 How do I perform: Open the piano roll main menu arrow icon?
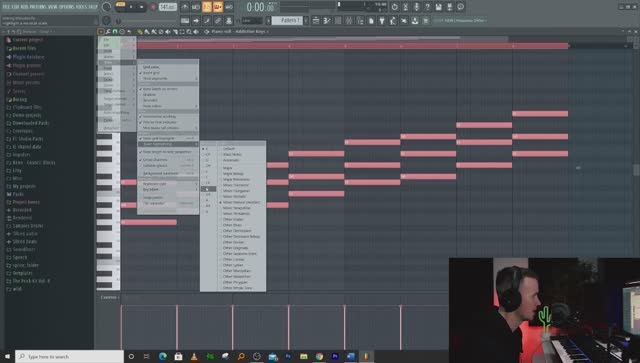(x=101, y=31)
